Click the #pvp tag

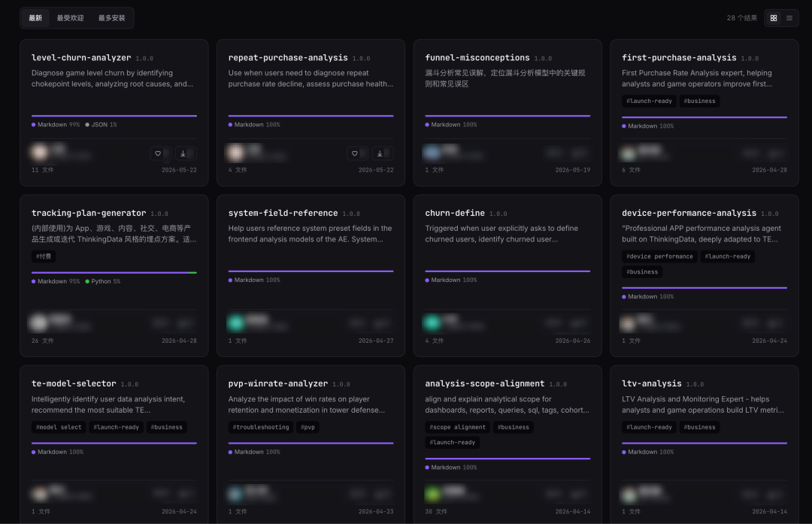308,427
